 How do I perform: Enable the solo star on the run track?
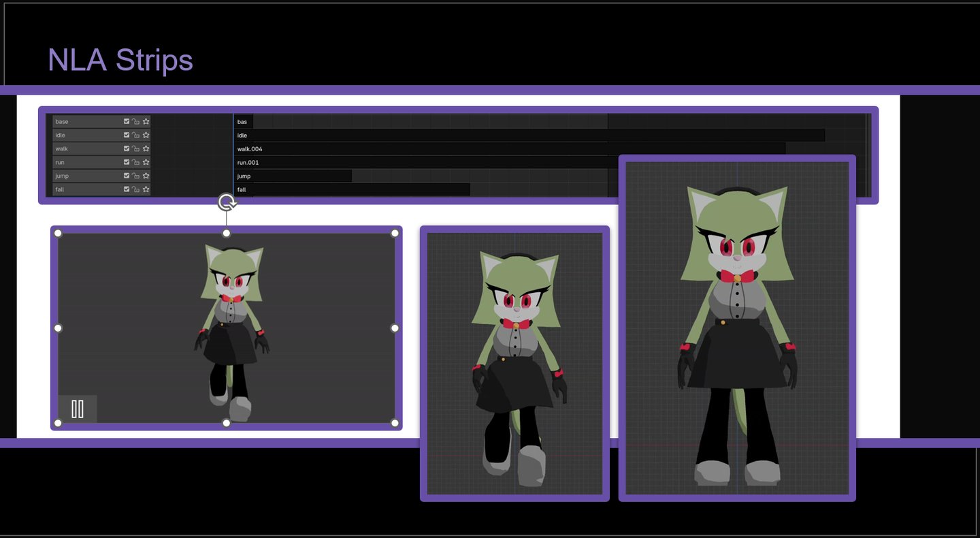click(x=146, y=162)
